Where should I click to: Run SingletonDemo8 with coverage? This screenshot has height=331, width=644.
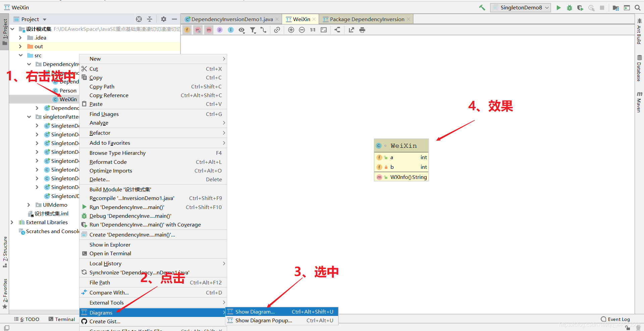pos(580,7)
